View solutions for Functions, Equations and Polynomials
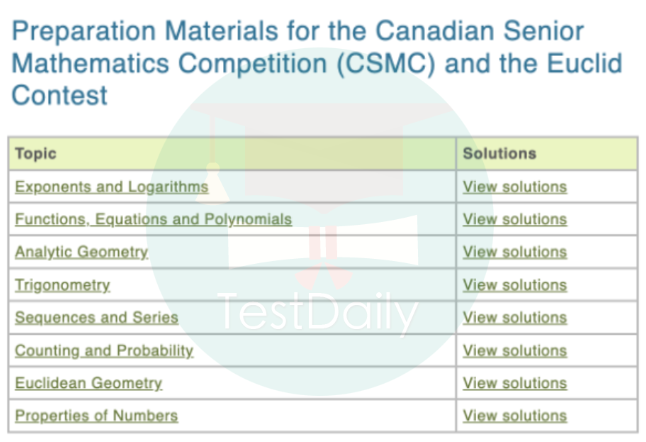The image size is (646, 442). pos(514,219)
